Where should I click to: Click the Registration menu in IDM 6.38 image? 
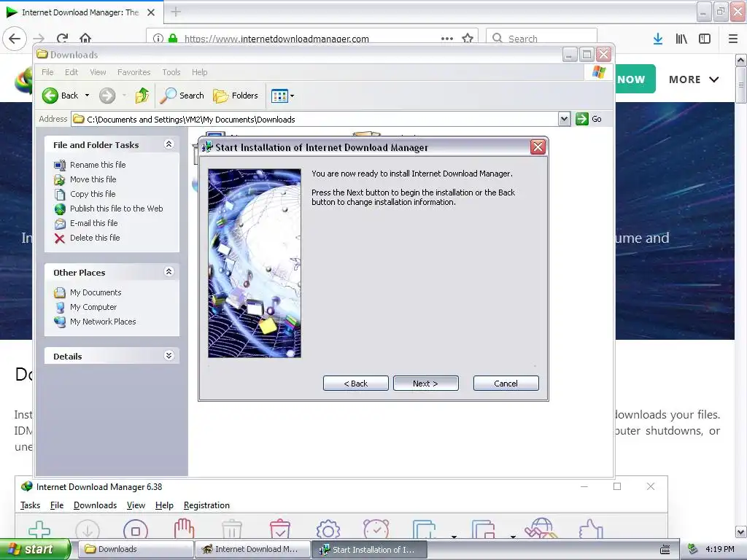(206, 505)
